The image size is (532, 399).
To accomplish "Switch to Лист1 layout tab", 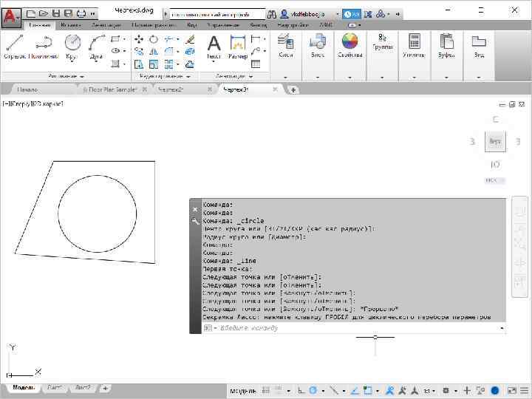I will pyautogui.click(x=55, y=387).
